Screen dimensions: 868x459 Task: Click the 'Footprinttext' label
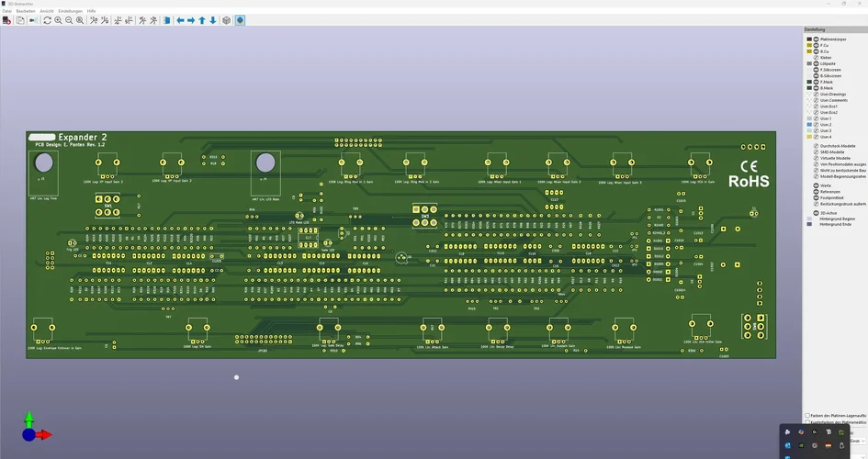pos(832,197)
